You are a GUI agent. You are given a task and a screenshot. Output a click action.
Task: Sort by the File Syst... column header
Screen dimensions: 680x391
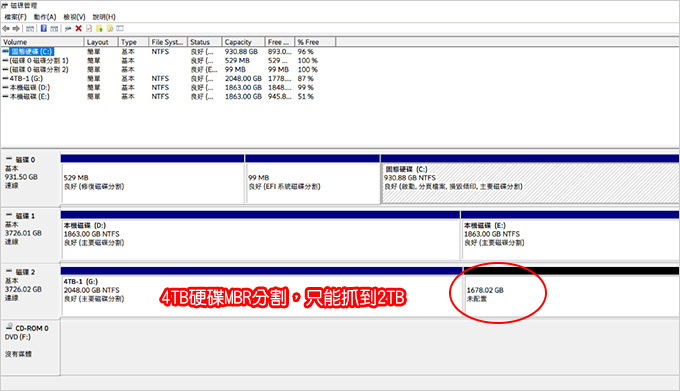click(168, 42)
